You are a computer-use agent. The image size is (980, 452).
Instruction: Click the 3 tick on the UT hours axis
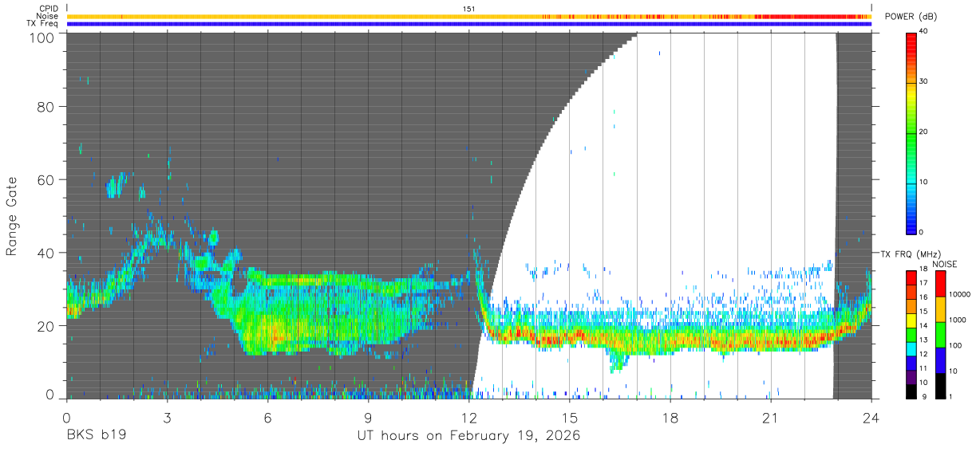pos(168,417)
